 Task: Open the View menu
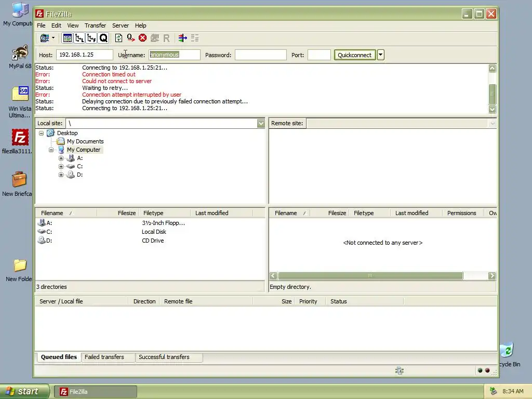(73, 25)
